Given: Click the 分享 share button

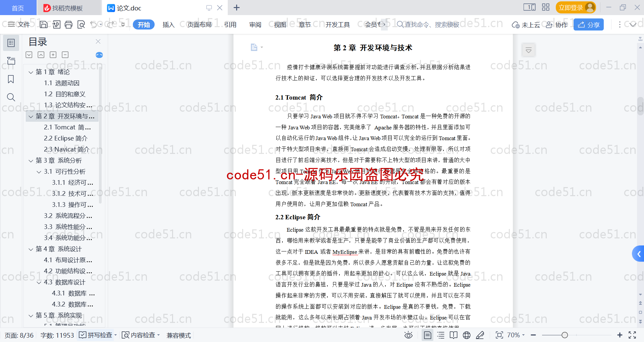Looking at the screenshot, I should 588,24.
